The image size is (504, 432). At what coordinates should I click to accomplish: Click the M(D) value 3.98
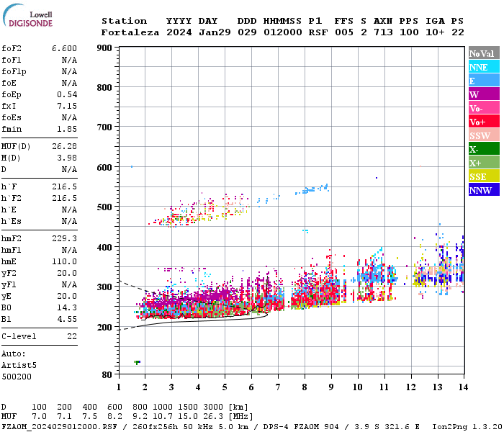tap(67, 158)
